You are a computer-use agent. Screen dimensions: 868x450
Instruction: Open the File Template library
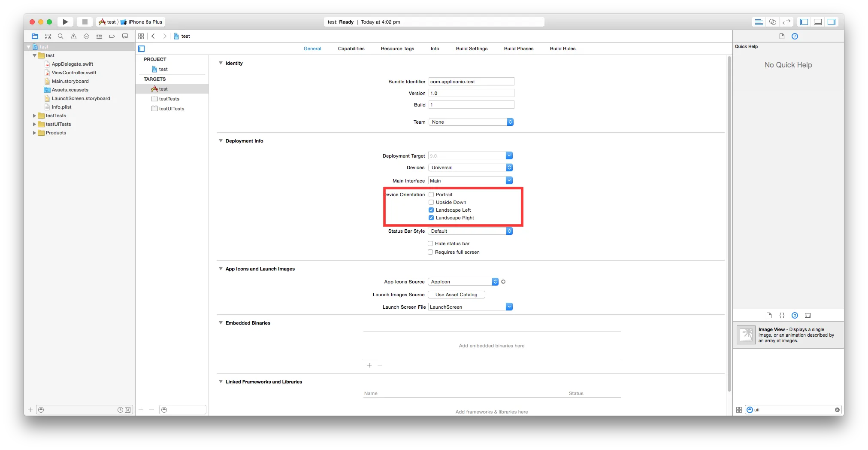(x=769, y=316)
